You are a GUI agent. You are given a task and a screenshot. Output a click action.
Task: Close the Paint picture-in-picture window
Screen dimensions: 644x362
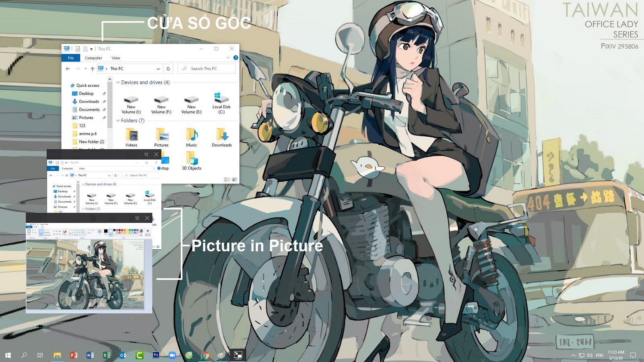pyautogui.click(x=147, y=218)
